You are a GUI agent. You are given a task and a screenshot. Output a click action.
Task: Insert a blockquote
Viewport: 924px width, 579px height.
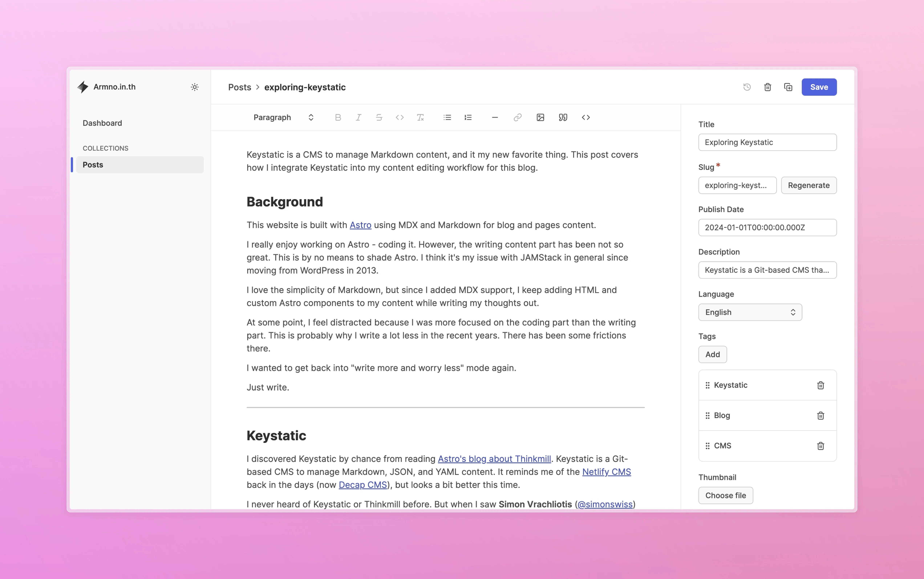pos(563,118)
